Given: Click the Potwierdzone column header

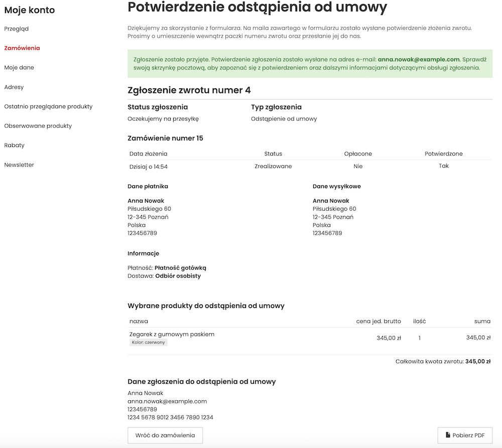Looking at the screenshot, I should pyautogui.click(x=443, y=154).
